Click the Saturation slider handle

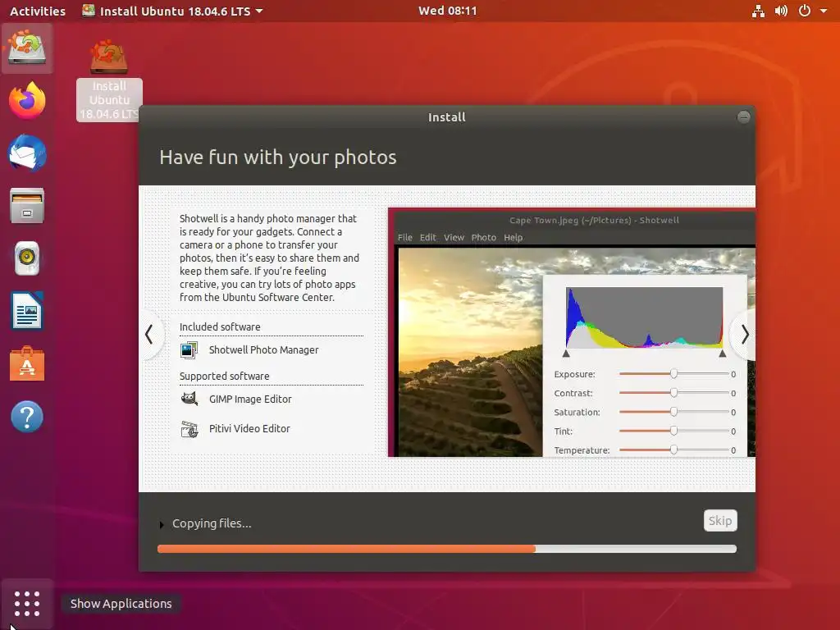coord(673,412)
